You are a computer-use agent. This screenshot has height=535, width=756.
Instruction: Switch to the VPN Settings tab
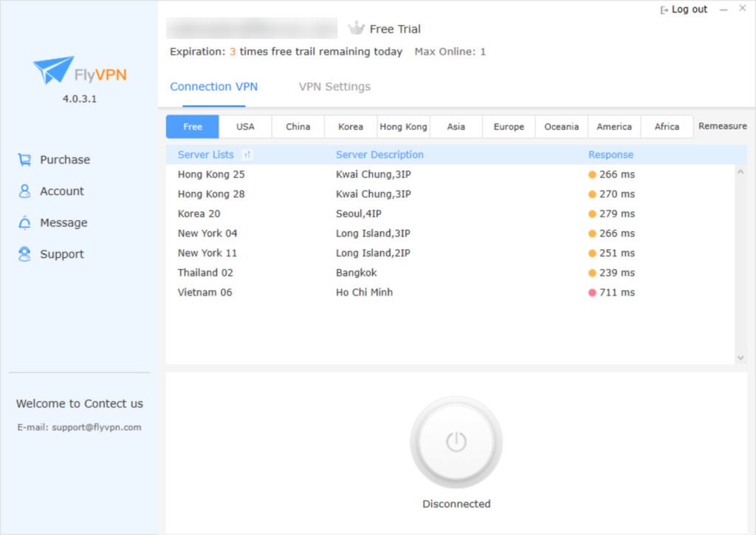pyautogui.click(x=334, y=86)
